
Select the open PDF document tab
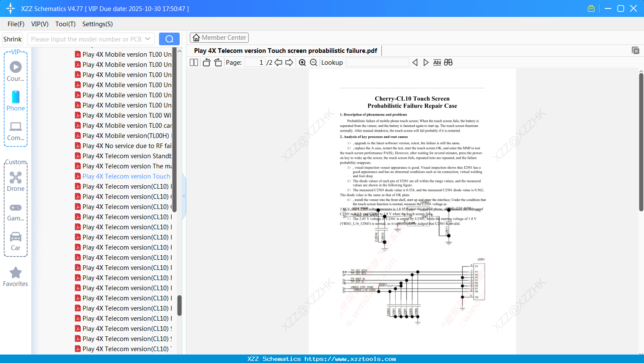point(285,51)
